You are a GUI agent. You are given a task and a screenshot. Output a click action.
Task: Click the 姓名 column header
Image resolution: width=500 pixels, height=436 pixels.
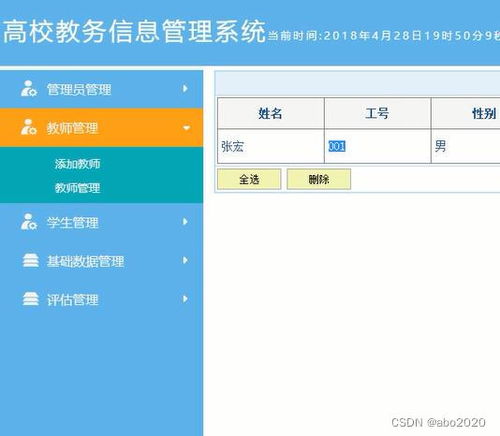tap(270, 113)
